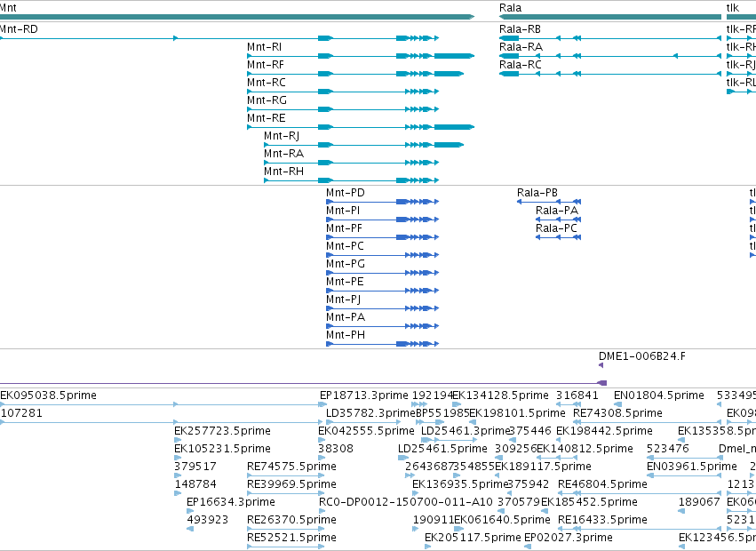This screenshot has width=756, height=551.
Task: Select EST RE16433.5prime
Action: [602, 520]
